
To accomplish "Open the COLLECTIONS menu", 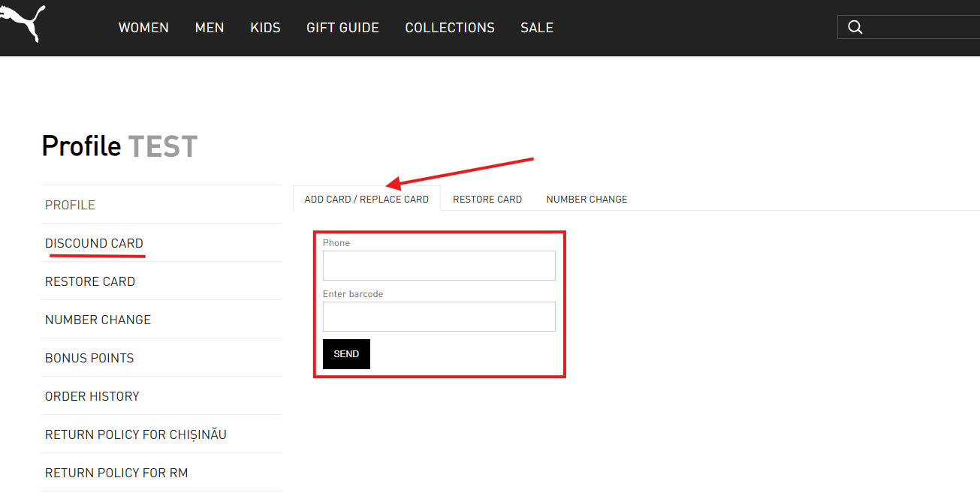I will 450,28.
